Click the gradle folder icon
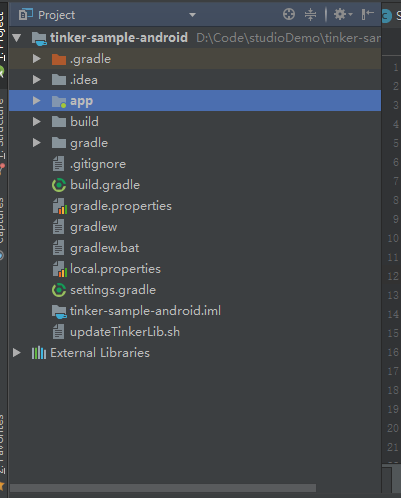 (x=59, y=143)
